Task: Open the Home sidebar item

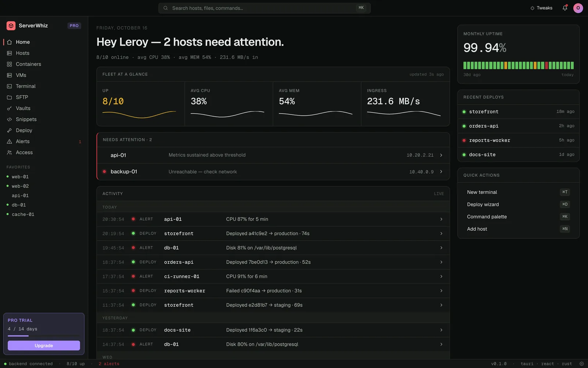Action: coord(44,42)
